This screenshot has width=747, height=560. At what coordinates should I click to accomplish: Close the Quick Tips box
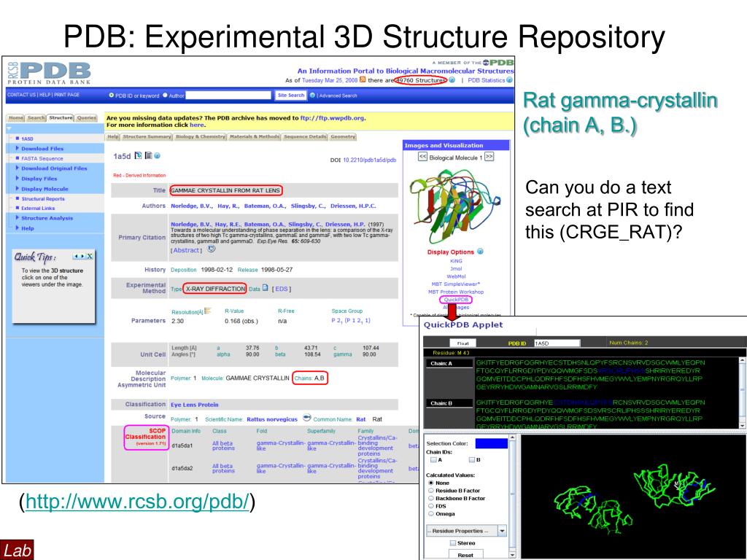[x=90, y=256]
